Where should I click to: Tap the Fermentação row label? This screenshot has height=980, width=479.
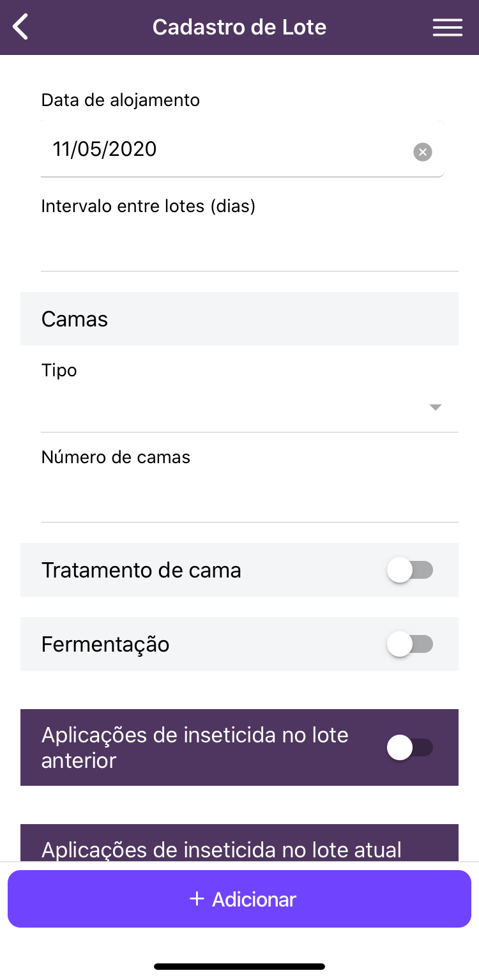pos(105,644)
